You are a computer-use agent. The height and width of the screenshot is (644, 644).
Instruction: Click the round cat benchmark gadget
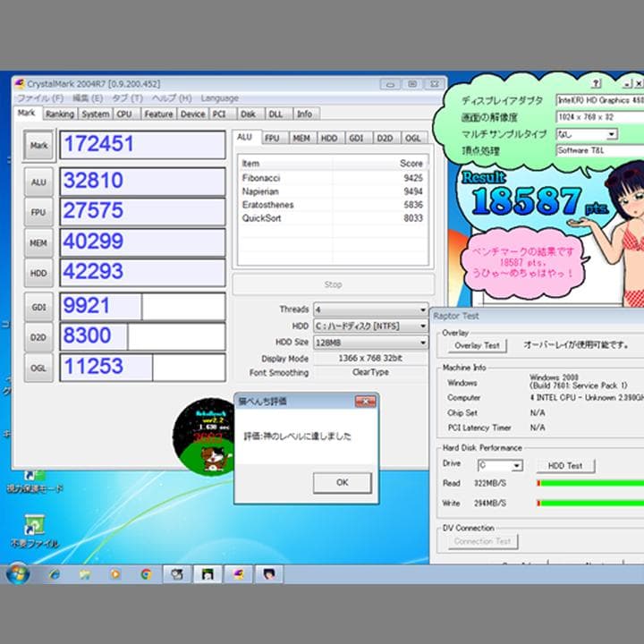coord(203,436)
